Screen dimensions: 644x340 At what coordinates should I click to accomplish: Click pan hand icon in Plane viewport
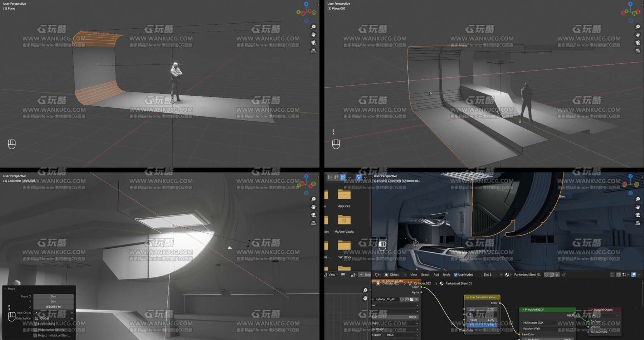pos(313,35)
